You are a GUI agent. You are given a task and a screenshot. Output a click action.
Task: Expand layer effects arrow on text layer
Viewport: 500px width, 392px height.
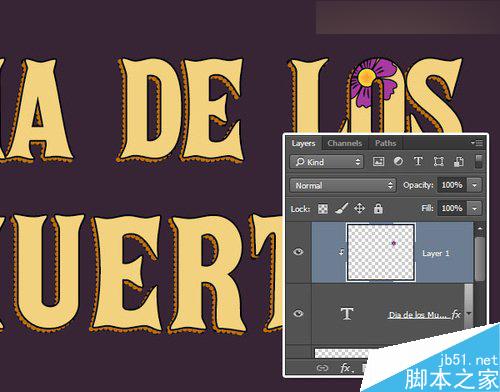tap(469, 314)
